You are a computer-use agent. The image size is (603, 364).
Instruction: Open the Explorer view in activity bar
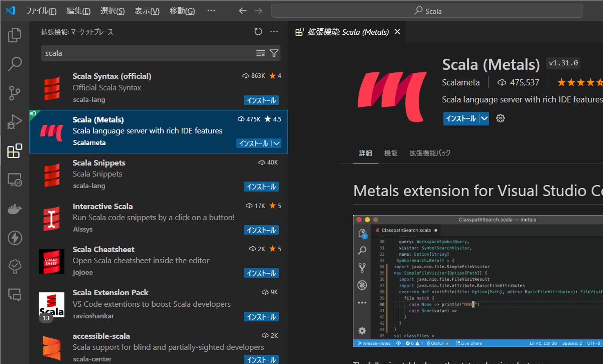pyautogui.click(x=15, y=35)
